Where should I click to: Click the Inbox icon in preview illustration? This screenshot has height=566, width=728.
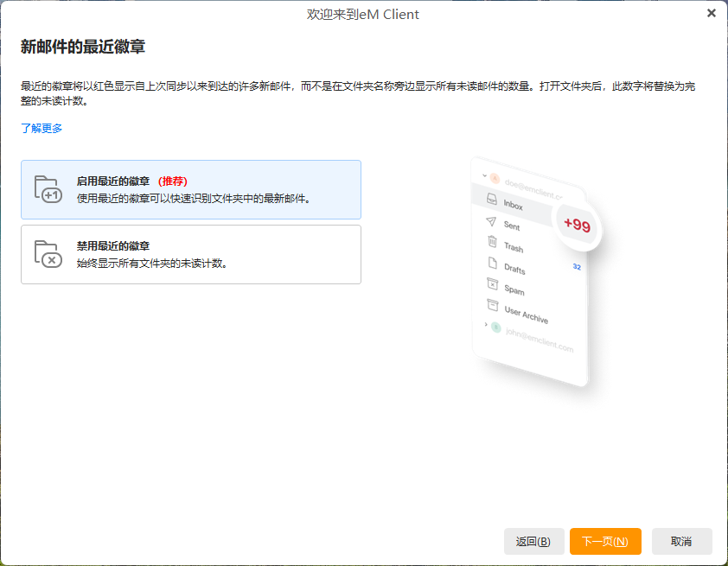pyautogui.click(x=491, y=199)
